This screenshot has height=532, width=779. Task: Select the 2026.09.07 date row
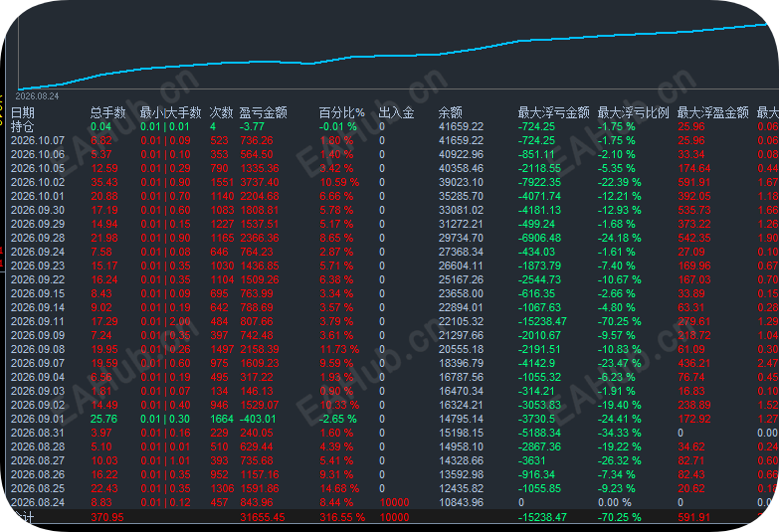(x=38, y=363)
